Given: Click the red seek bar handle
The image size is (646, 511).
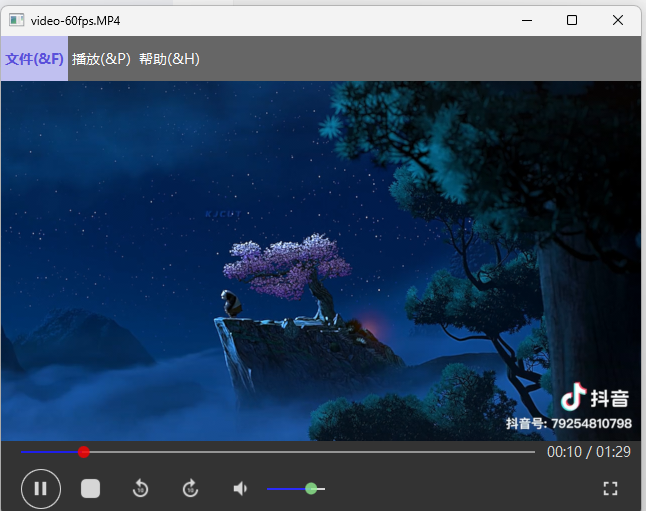Looking at the screenshot, I should (x=84, y=452).
